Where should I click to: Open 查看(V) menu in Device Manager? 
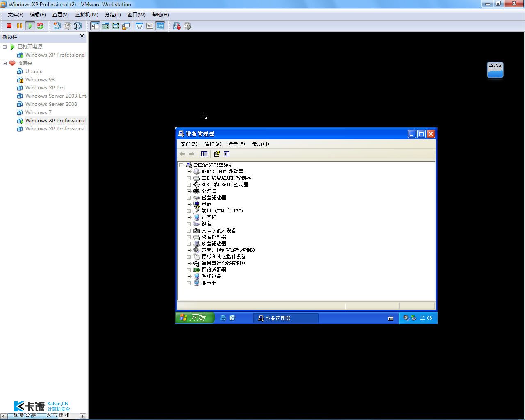point(237,144)
